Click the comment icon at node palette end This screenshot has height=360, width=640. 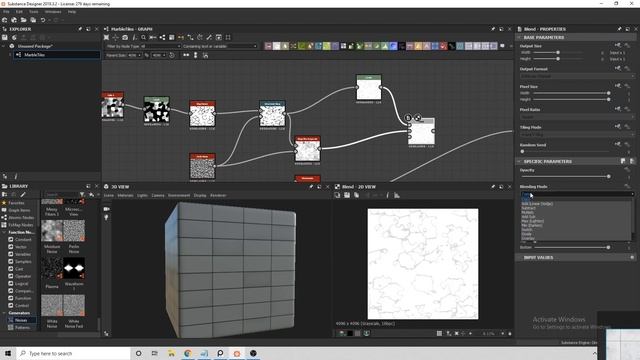pyautogui.click(x=502, y=46)
